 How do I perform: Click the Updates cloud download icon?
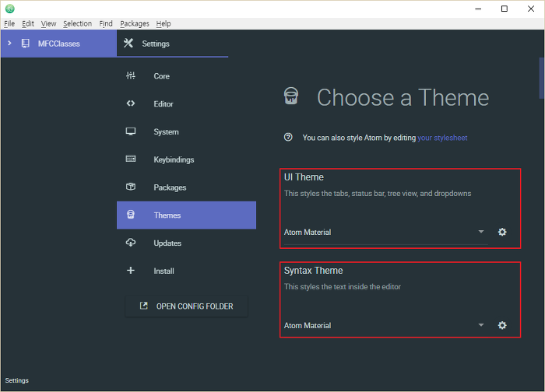(131, 243)
